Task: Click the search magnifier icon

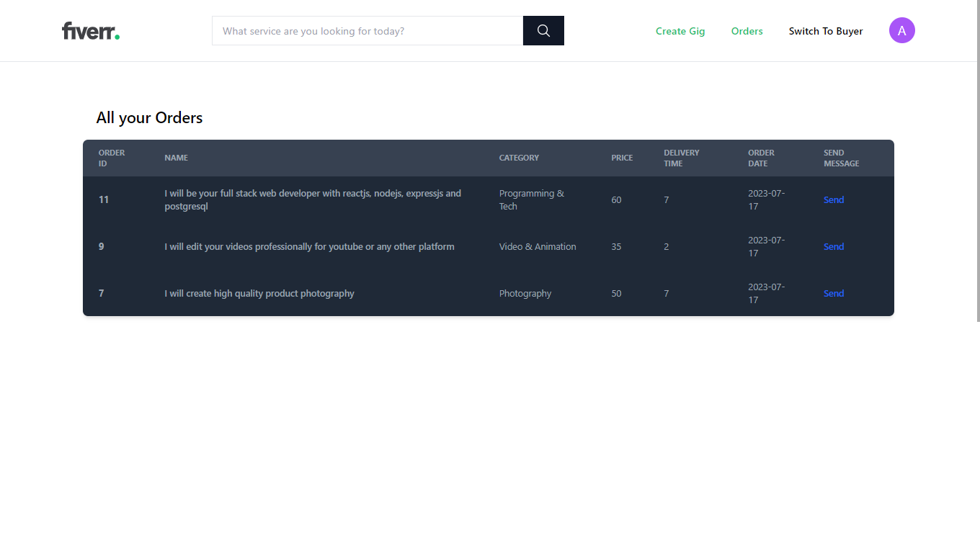Action: [543, 30]
